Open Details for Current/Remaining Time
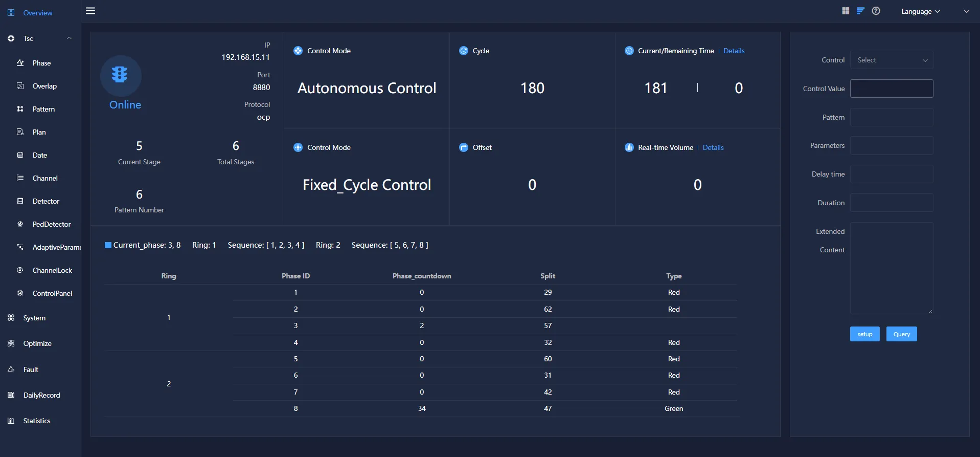This screenshot has height=457, width=980. [x=734, y=51]
